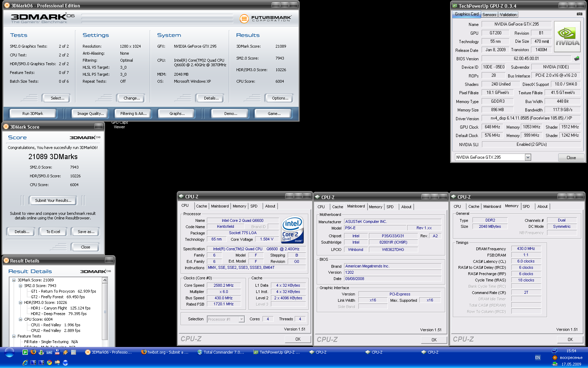Viewport: 588px width, 368px height.
Task: Select 'HDR2 - Deep Freeze' result row
Action: click(58, 314)
